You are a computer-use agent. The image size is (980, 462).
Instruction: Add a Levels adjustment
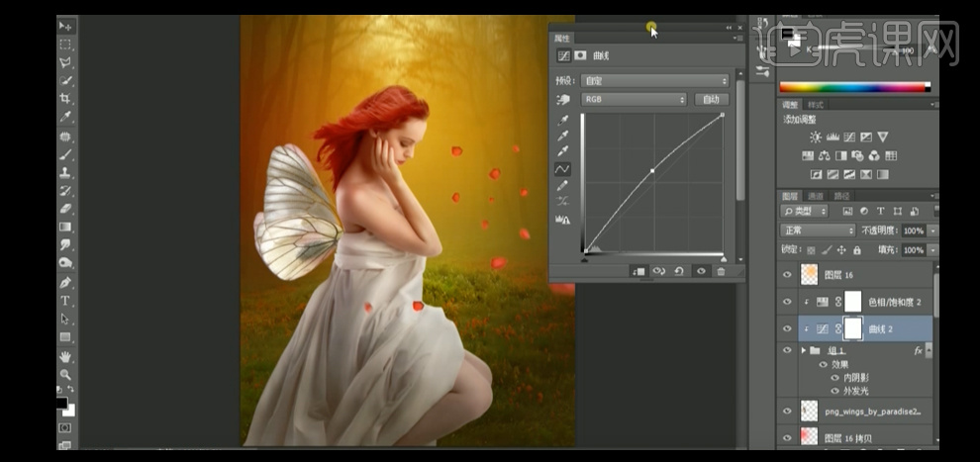point(833,137)
